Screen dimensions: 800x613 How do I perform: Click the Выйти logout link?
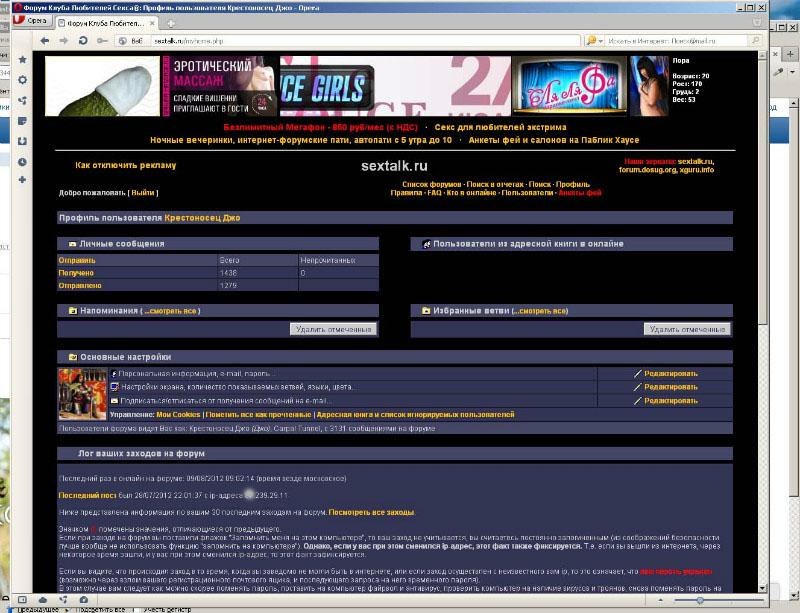pyautogui.click(x=143, y=193)
